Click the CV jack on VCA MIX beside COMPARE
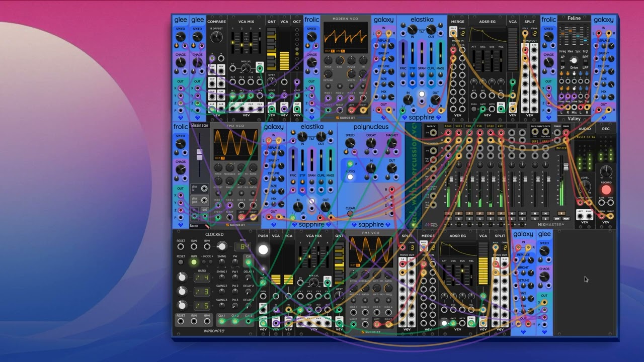The image size is (644, 362). pos(232,68)
